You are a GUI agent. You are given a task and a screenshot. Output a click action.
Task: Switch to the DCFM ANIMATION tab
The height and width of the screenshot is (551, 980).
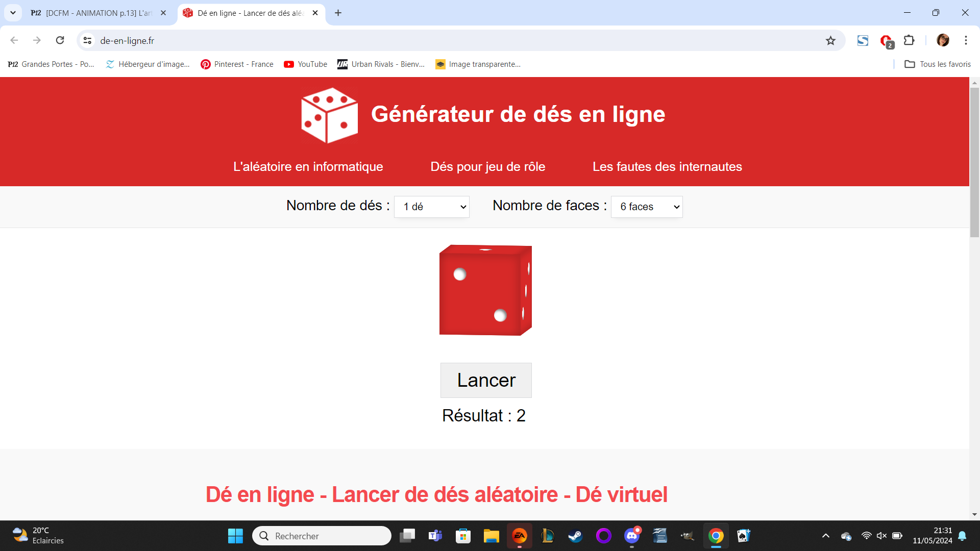tap(97, 13)
